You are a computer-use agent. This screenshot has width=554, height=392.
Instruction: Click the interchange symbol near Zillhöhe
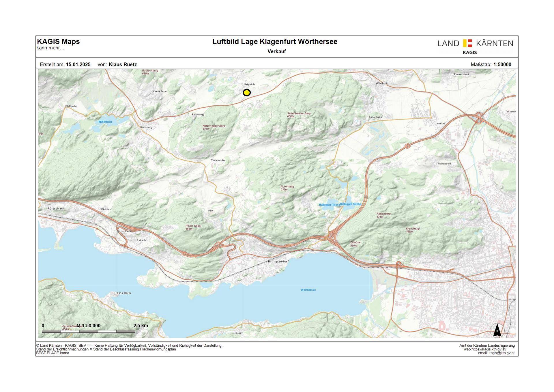pyautogui.click(x=331, y=238)
